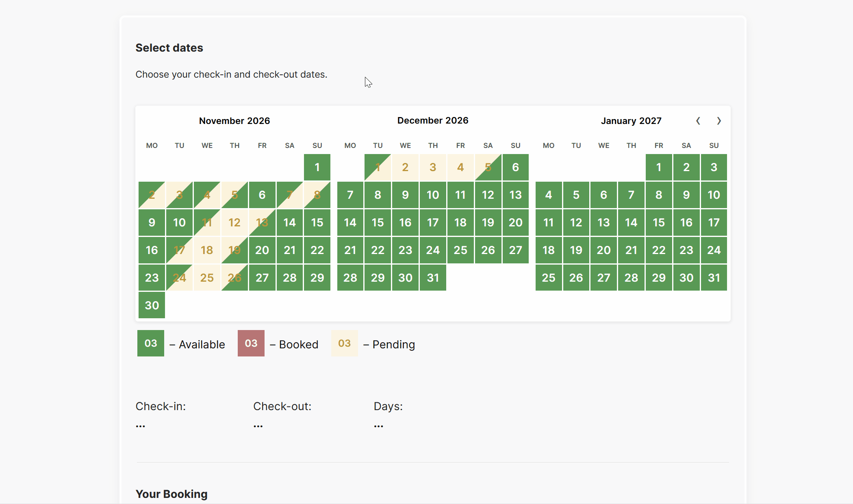Pick January 31 in January 2027
The image size is (853, 504).
[714, 278]
